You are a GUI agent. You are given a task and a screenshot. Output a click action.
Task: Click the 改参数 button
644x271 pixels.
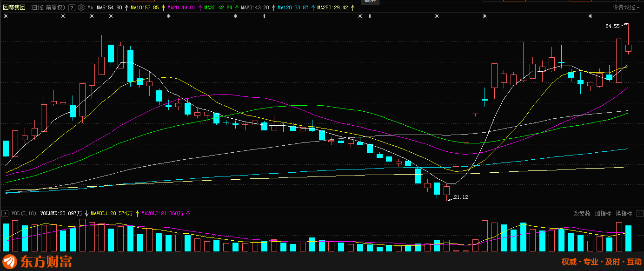(x=581, y=213)
